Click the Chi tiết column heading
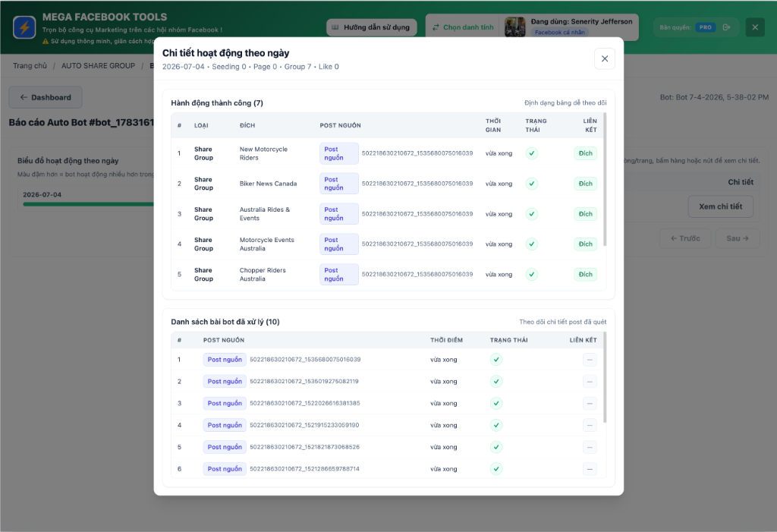This screenshot has width=777, height=532. (x=741, y=182)
